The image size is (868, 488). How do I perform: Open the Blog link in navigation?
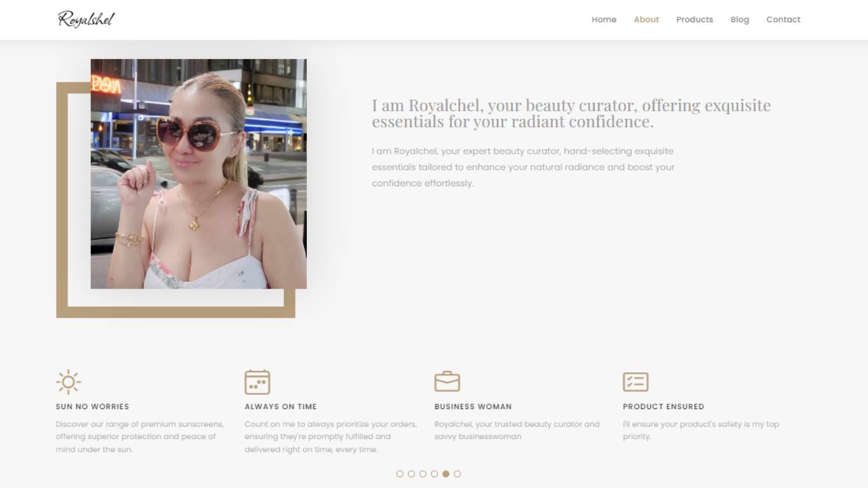coord(740,20)
